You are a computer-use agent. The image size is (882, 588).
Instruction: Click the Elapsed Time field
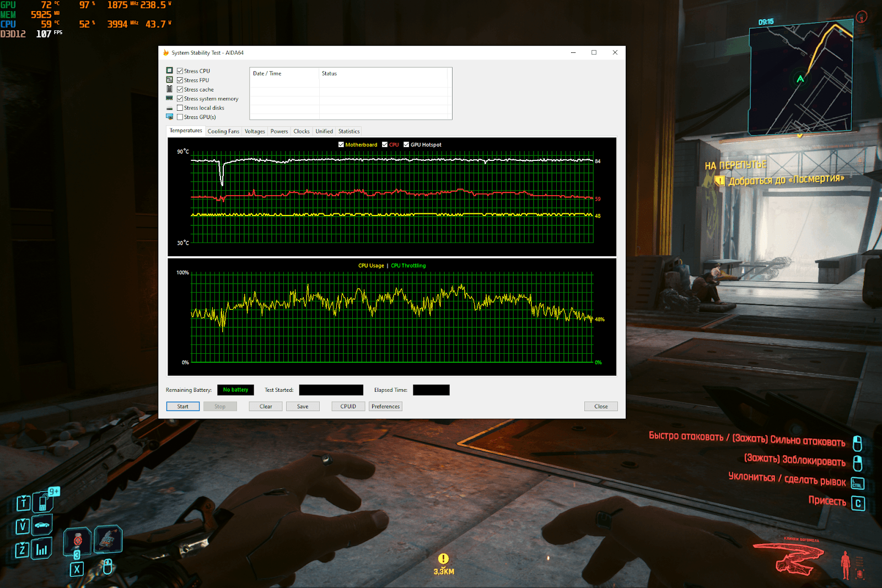click(431, 390)
